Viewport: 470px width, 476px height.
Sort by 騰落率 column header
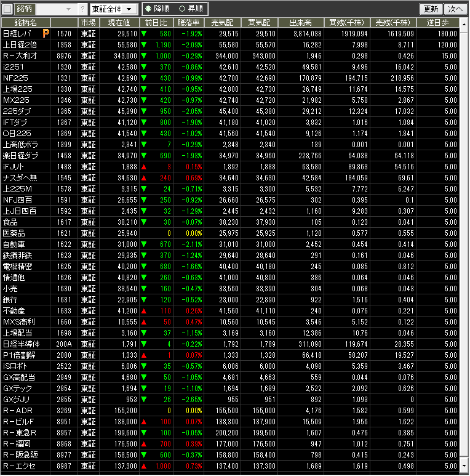tap(189, 22)
